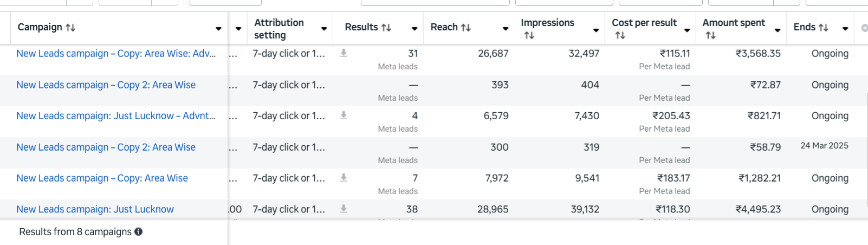This screenshot has height=245, width=868.
Task: Click sort arrows under Impressions header
Action: tap(529, 35)
